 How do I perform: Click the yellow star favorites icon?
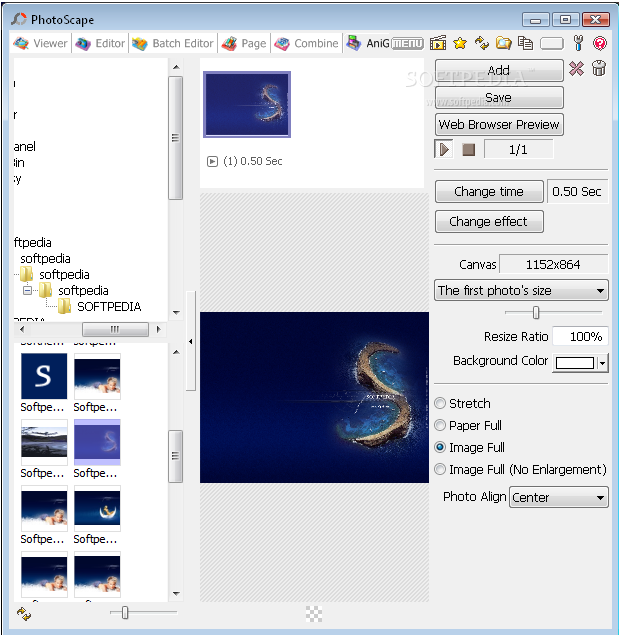[x=460, y=43]
